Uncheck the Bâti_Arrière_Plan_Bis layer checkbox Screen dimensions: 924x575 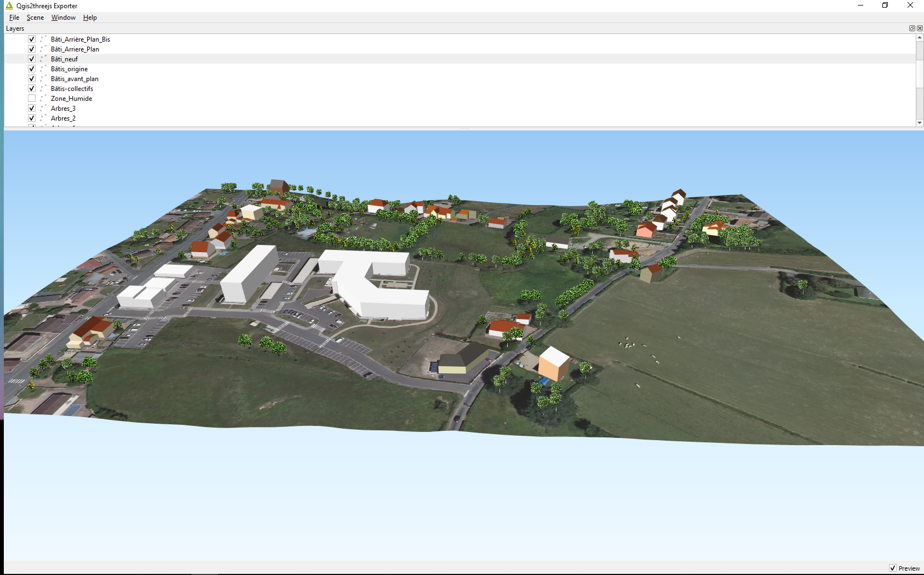32,39
